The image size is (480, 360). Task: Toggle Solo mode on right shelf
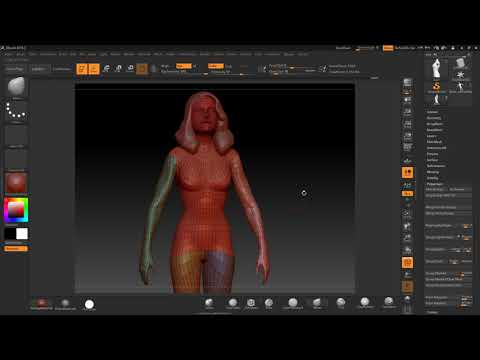[x=407, y=299]
